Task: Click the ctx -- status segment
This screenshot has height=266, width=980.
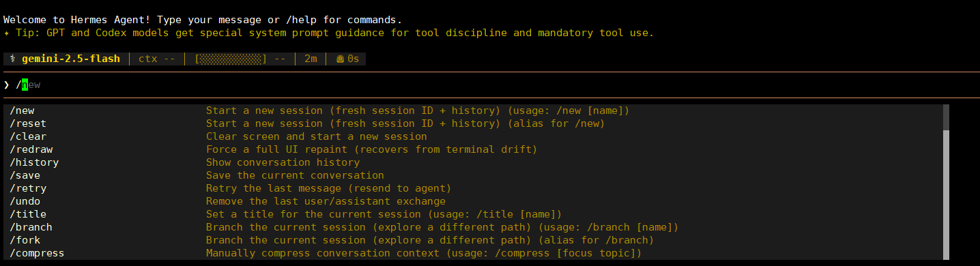Action: pyautogui.click(x=157, y=59)
